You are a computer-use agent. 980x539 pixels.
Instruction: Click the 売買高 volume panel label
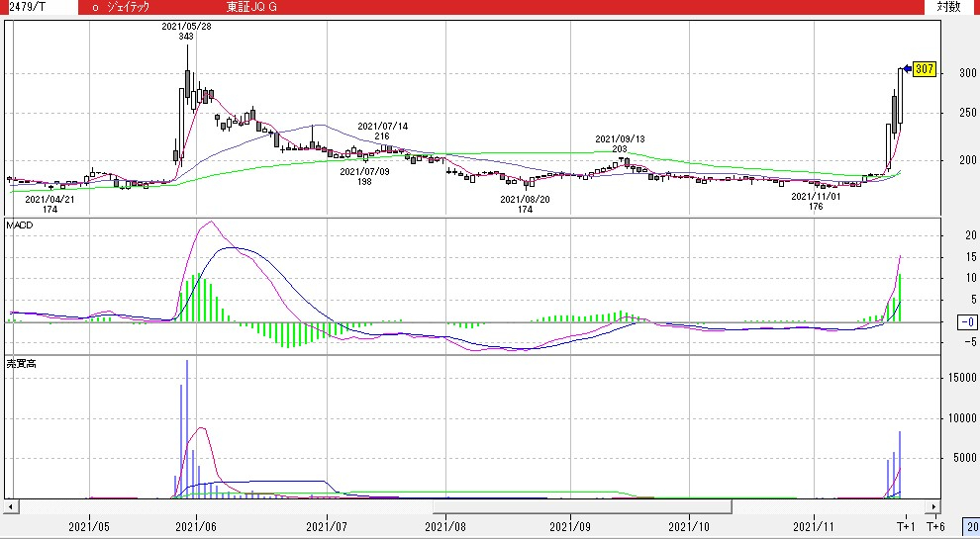pos(21,364)
